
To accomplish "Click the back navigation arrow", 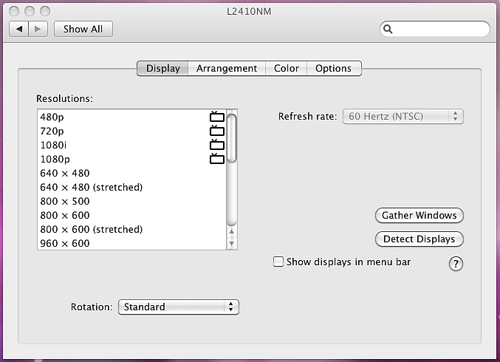I will pos(19,29).
